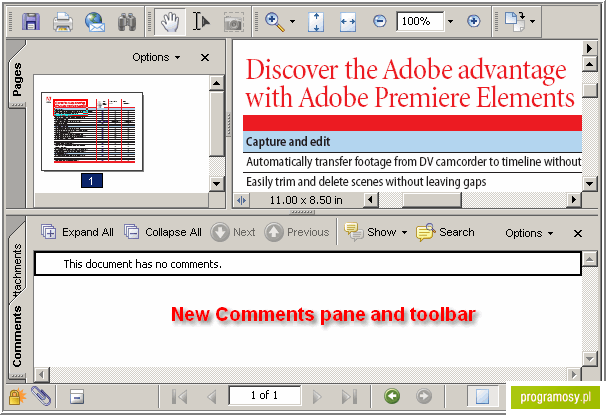Select the Snapshot camera tool
606x415 pixels.
click(x=233, y=22)
